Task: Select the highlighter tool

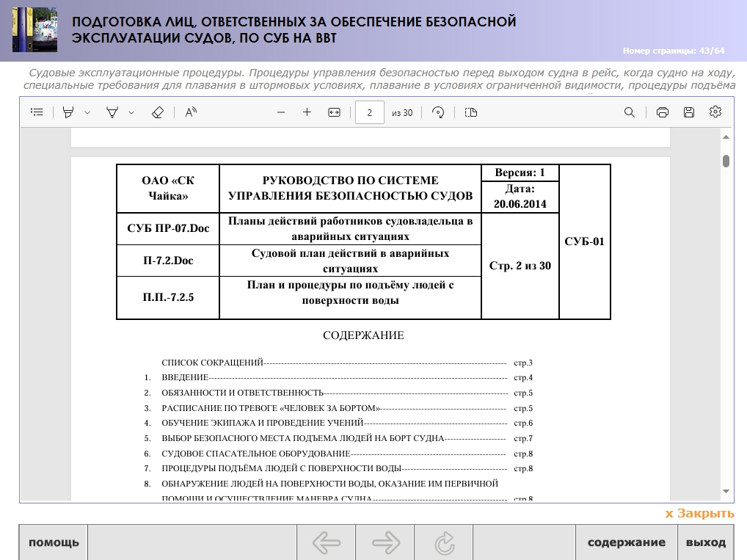Action: click(x=68, y=112)
